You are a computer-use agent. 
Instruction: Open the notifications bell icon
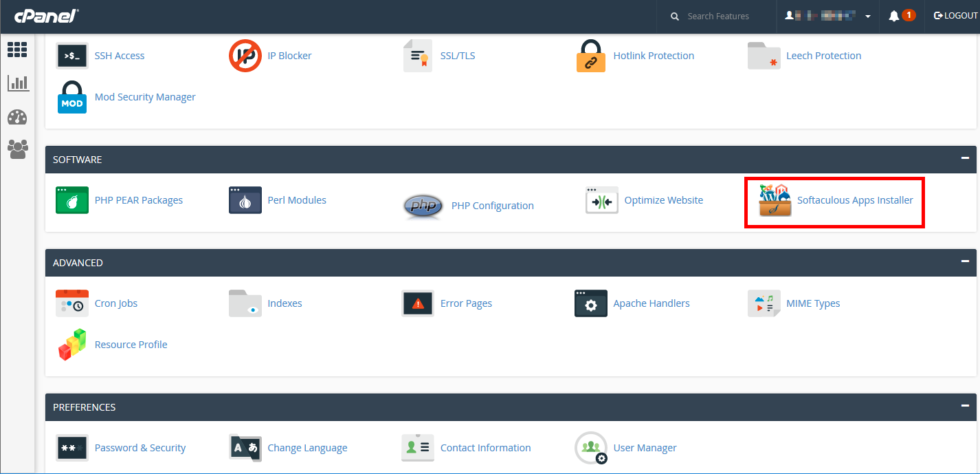894,16
